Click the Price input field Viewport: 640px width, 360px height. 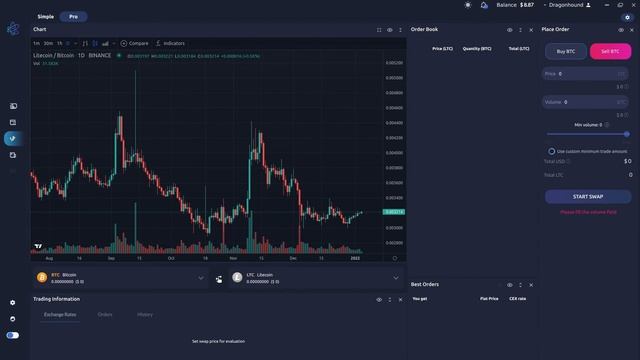pyautogui.click(x=585, y=74)
